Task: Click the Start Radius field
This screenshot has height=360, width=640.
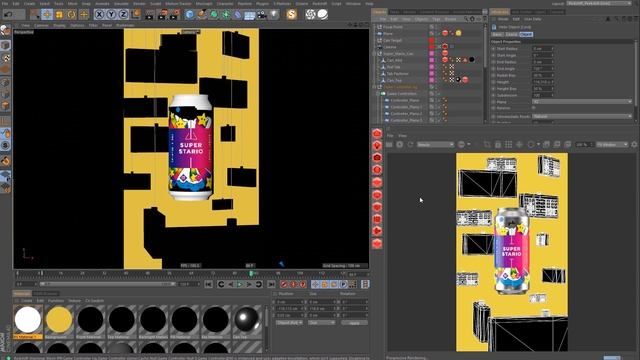Action: tap(543, 49)
